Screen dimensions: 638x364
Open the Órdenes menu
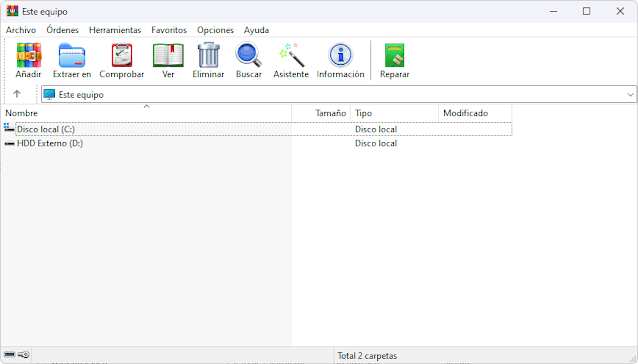pyautogui.click(x=62, y=30)
